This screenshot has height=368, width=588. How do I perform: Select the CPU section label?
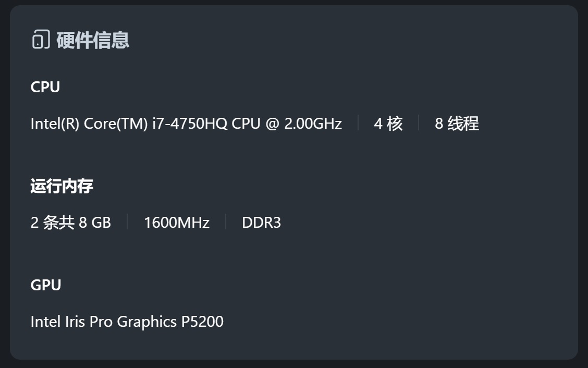click(45, 87)
